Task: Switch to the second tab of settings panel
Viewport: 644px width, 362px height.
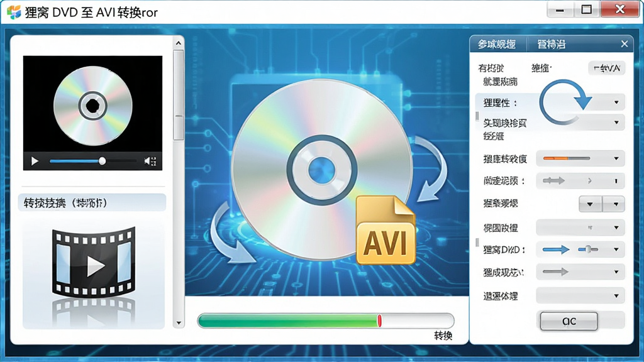Action: (x=551, y=45)
